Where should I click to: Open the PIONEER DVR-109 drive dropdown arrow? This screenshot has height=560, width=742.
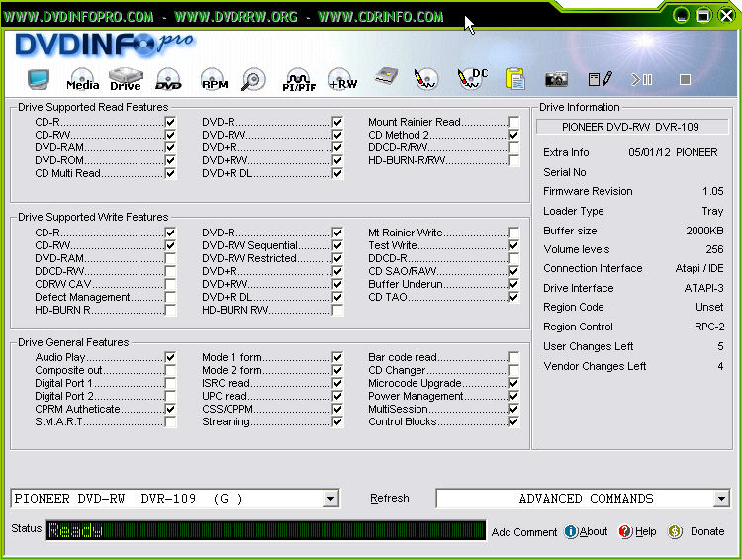tap(330, 498)
